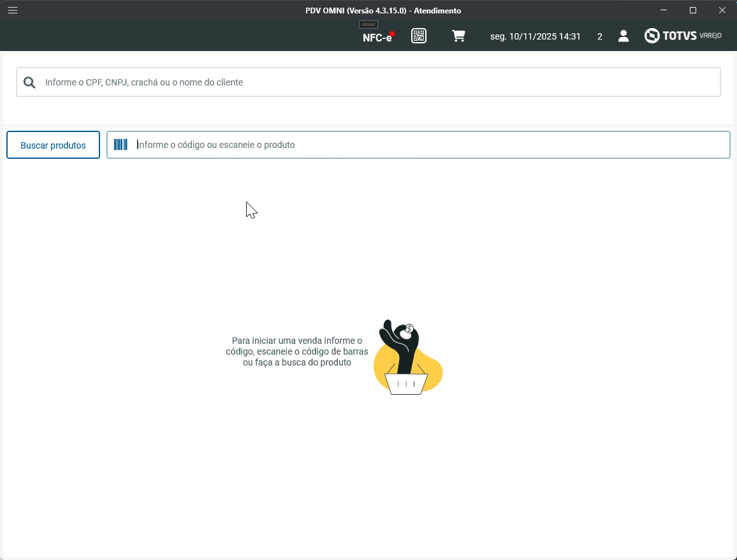
Task: Click the TOTVS Varejo logo
Action: pyautogui.click(x=683, y=35)
